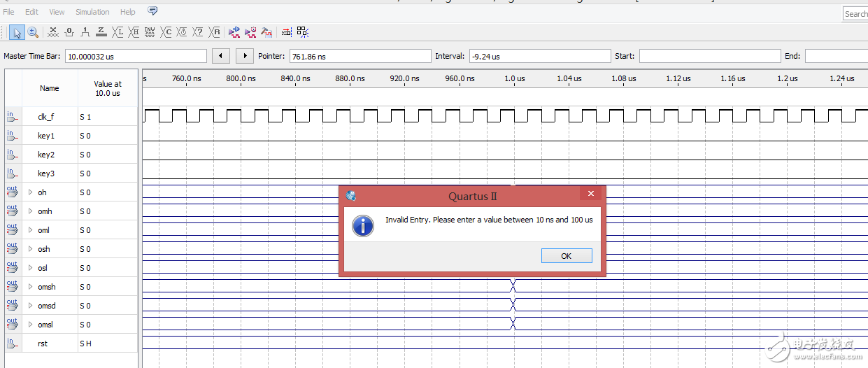Click the key1 input pin icon
The height and width of the screenshot is (368, 868).
point(13,136)
